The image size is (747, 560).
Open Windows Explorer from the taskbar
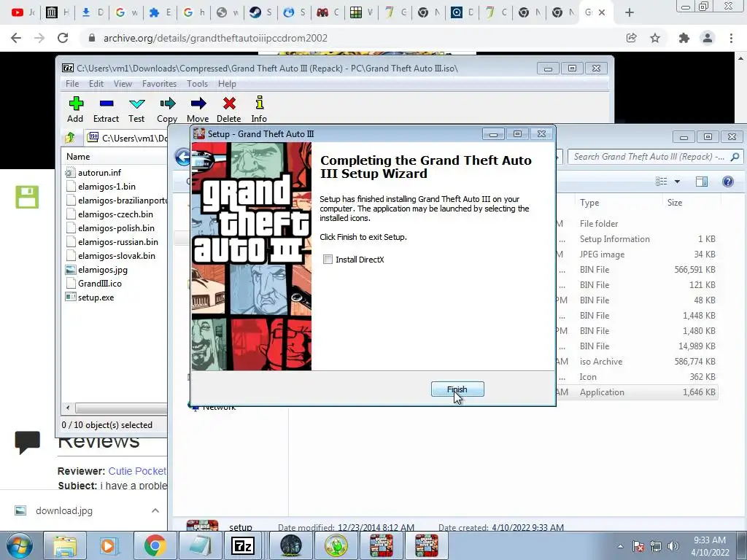click(65, 546)
